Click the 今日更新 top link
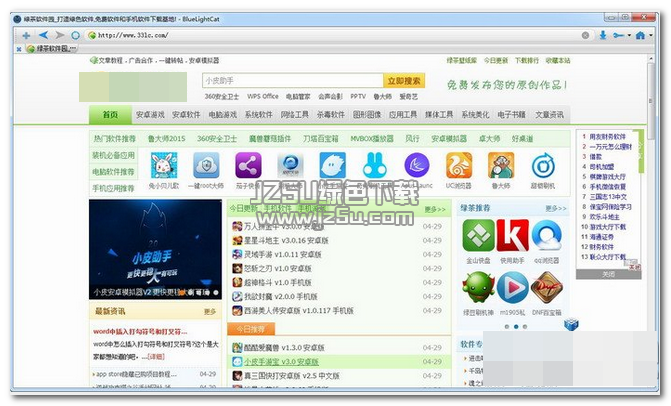 [x=496, y=60]
